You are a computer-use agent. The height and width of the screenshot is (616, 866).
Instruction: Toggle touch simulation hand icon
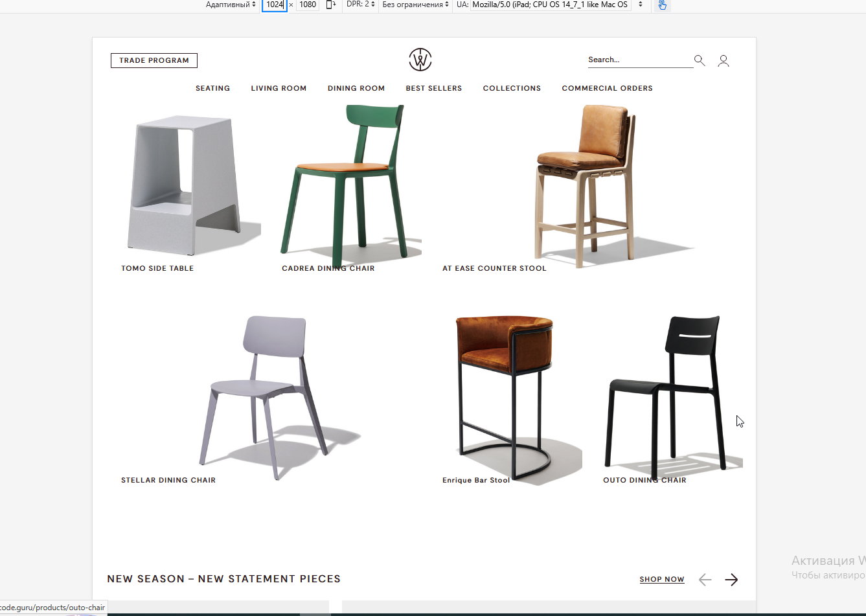(x=662, y=5)
